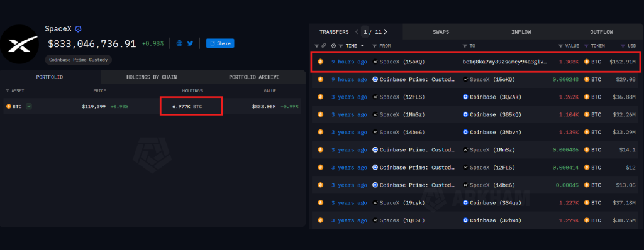Open Coinbase Prime sender in the $29.08 row
The width and height of the screenshot is (644, 250).
click(417, 80)
